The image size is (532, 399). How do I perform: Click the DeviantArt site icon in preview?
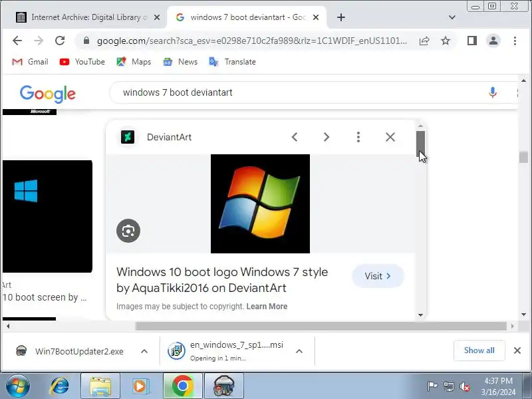click(x=128, y=137)
